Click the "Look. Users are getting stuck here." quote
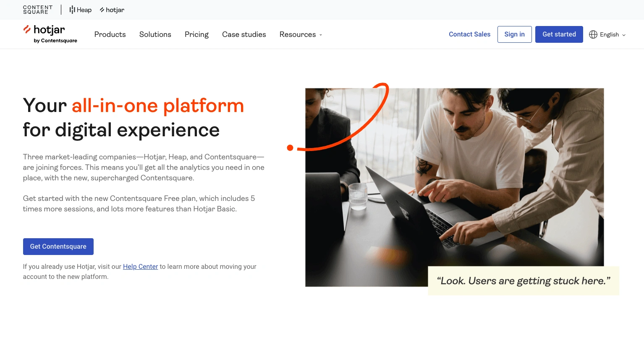The height and width of the screenshot is (346, 644). (x=524, y=281)
